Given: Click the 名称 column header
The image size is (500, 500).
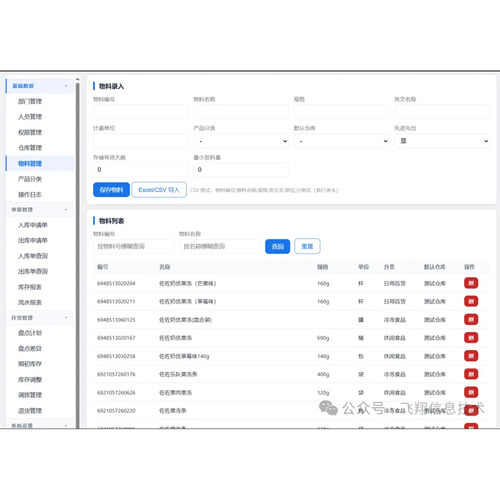Looking at the screenshot, I should click(165, 267).
